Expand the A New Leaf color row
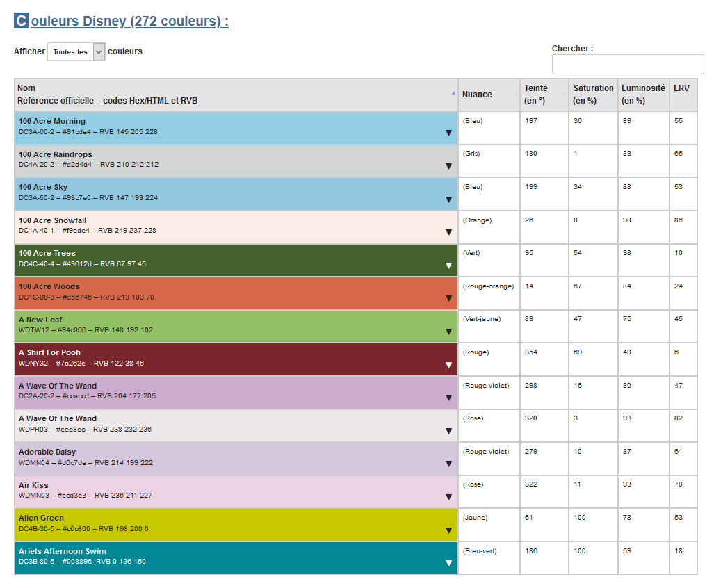Image resolution: width=714 pixels, height=588 pixels. click(x=448, y=331)
